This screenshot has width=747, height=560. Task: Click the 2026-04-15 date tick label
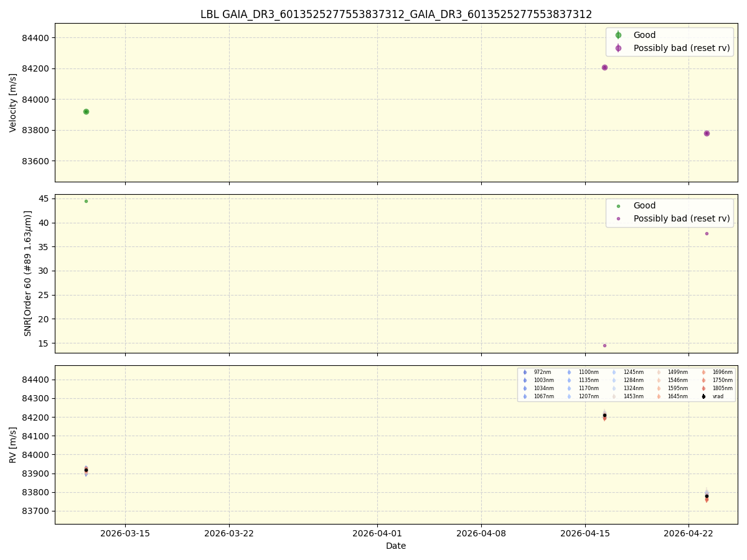coord(585,533)
